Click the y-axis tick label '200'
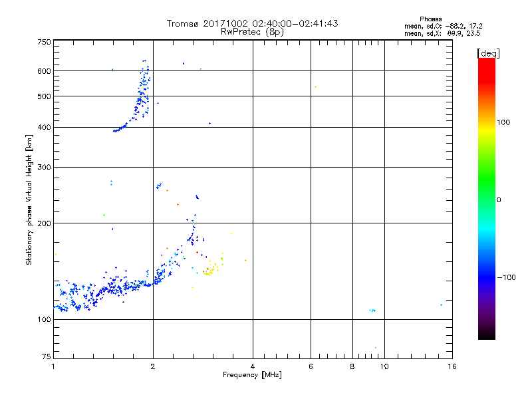The height and width of the screenshot is (399, 532). click(44, 223)
